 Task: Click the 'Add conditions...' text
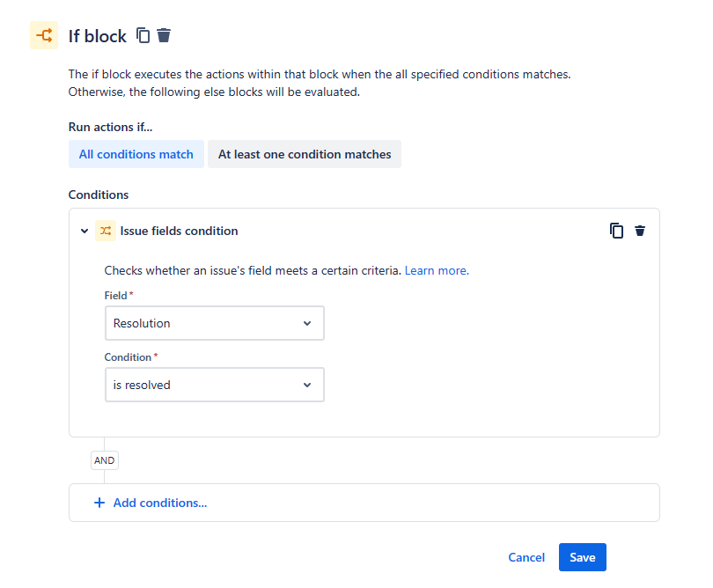160,503
